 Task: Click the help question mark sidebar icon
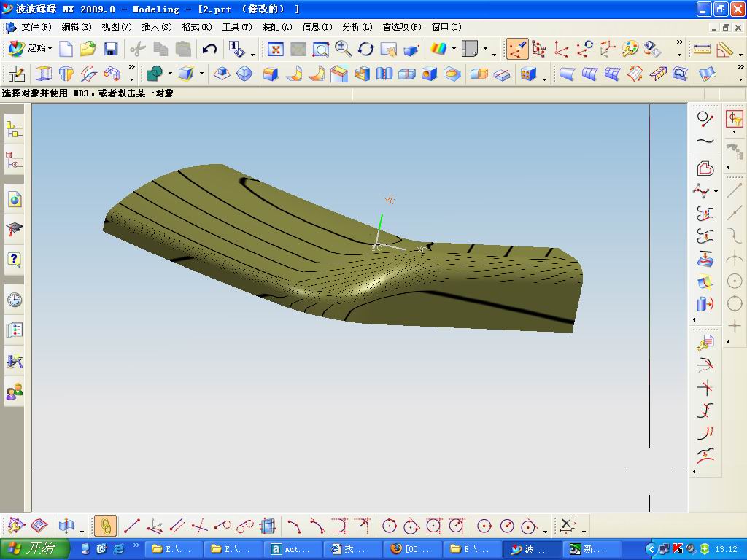pos(15,260)
